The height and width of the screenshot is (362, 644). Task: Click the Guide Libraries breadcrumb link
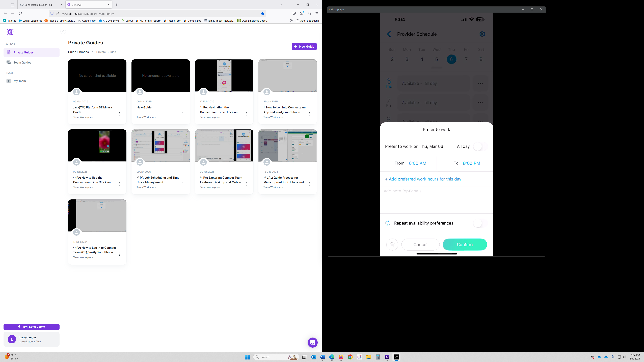click(78, 52)
